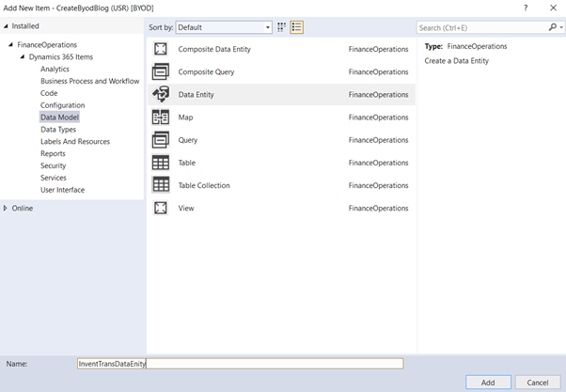Select the Composite Data Entity icon
566x392 pixels.
tap(161, 49)
